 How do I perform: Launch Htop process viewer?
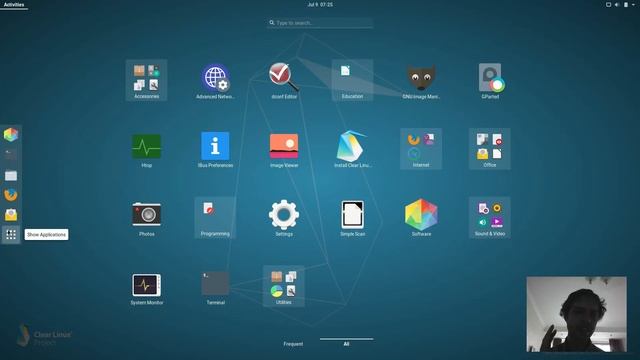click(x=147, y=149)
